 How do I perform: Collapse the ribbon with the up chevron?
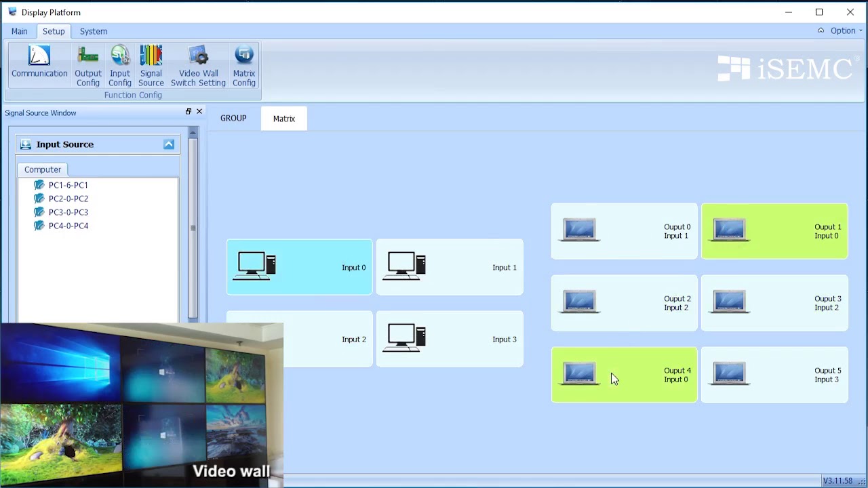coord(821,30)
